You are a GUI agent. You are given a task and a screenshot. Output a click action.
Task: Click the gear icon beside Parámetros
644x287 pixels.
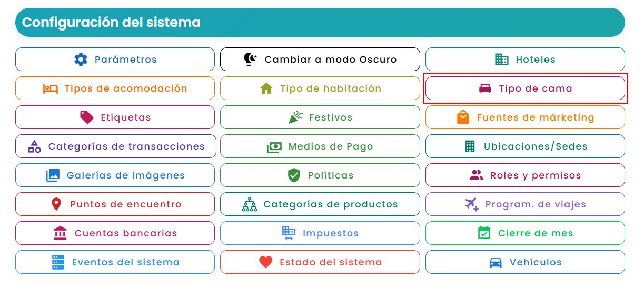[81, 60]
